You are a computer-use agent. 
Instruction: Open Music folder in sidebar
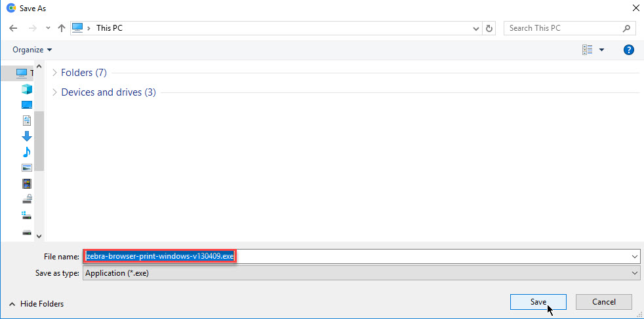pyautogui.click(x=27, y=152)
